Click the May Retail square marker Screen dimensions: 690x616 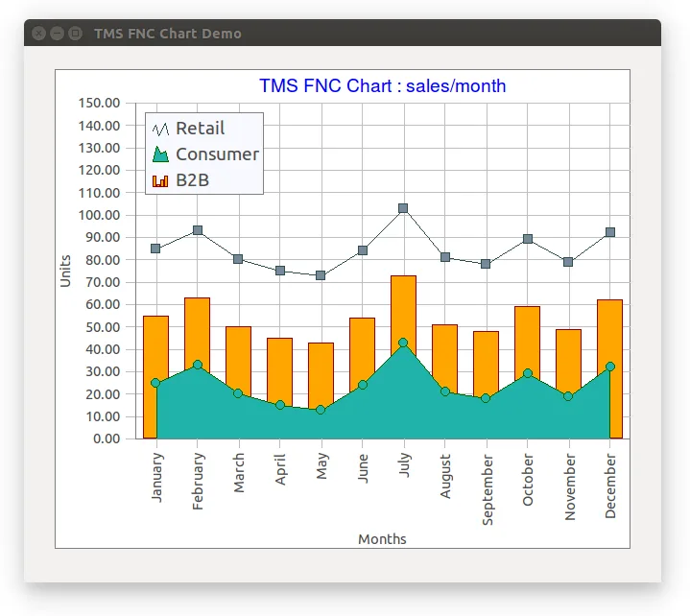321,275
